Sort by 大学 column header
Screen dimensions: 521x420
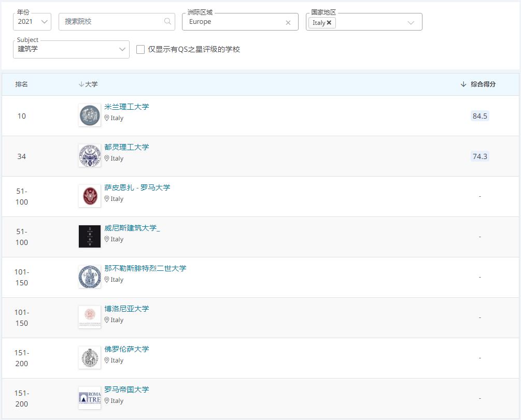click(88, 84)
